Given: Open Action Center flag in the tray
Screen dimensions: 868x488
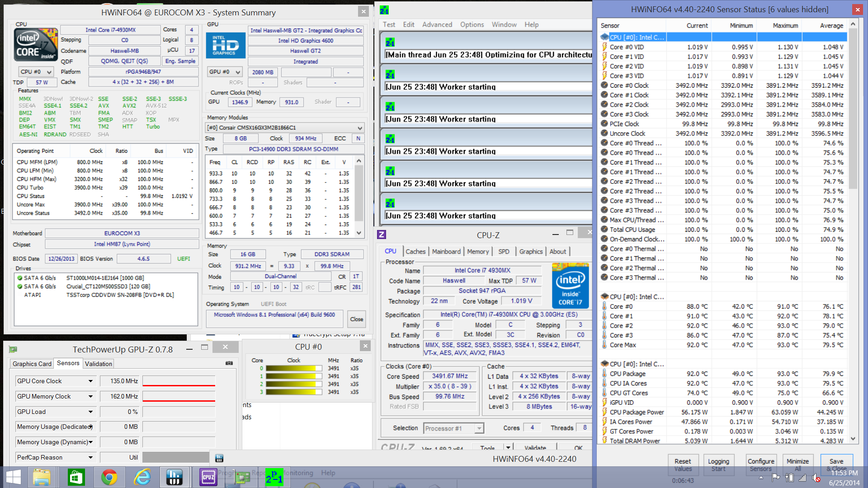Looking at the screenshot, I should pos(776,478).
